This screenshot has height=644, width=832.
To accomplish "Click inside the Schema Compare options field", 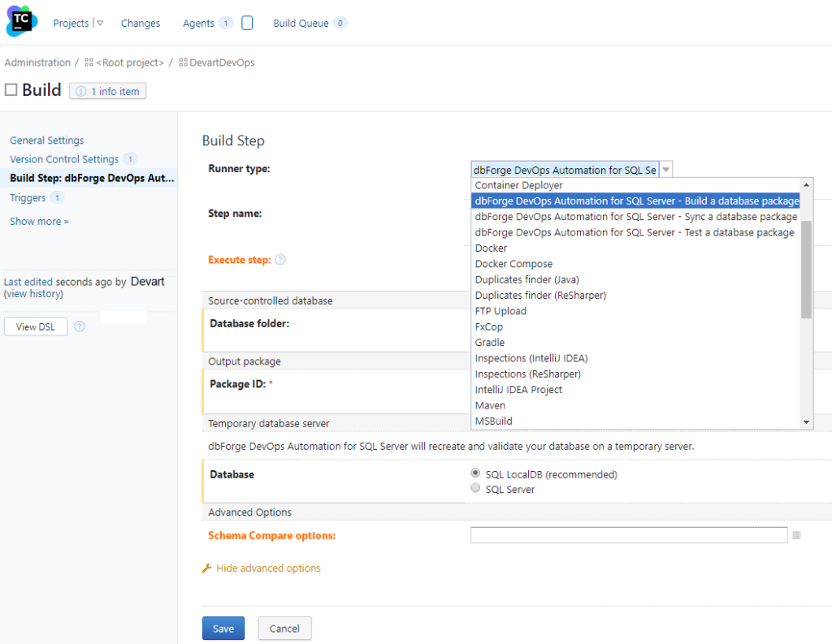I will [628, 534].
